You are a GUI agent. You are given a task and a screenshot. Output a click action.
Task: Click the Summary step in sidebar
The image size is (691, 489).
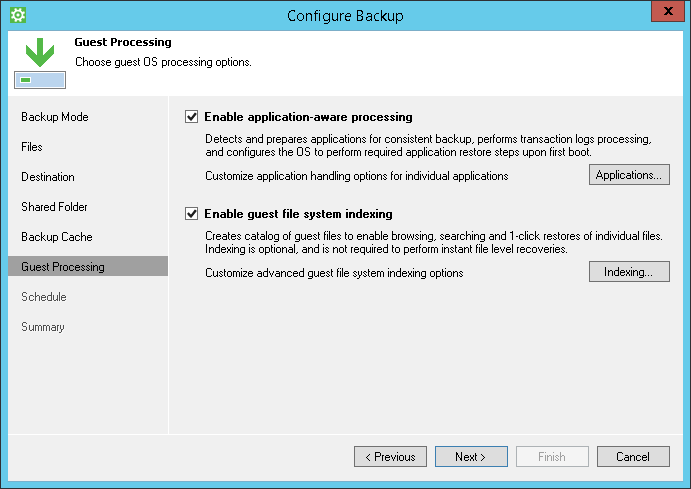(x=43, y=327)
